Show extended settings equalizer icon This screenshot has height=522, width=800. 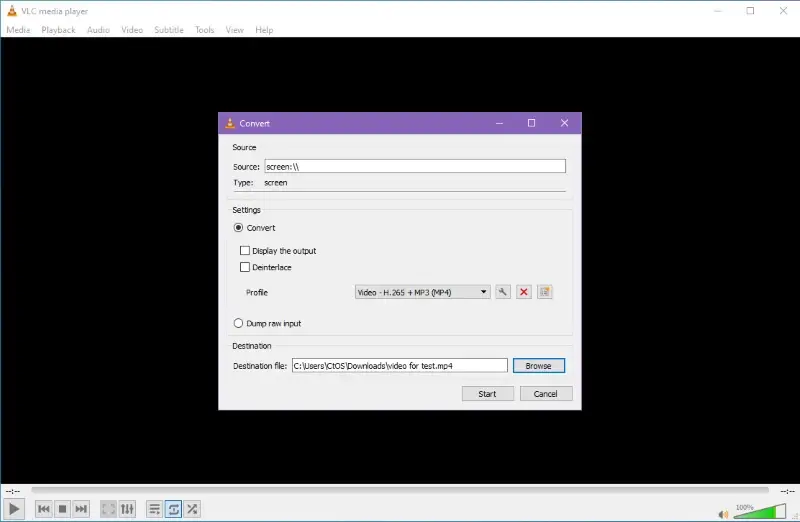click(127, 509)
